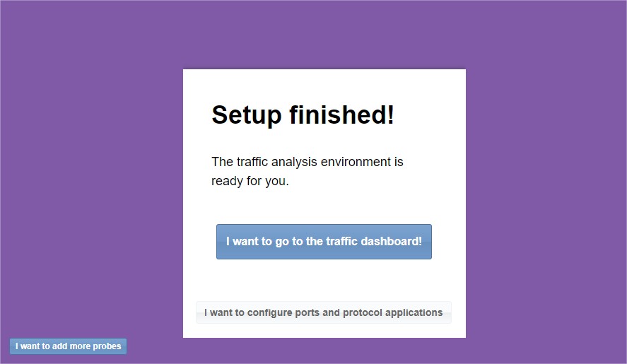Screen dimensions: 627x364
Task: Choose the grey configure ports option
Action: point(324,312)
